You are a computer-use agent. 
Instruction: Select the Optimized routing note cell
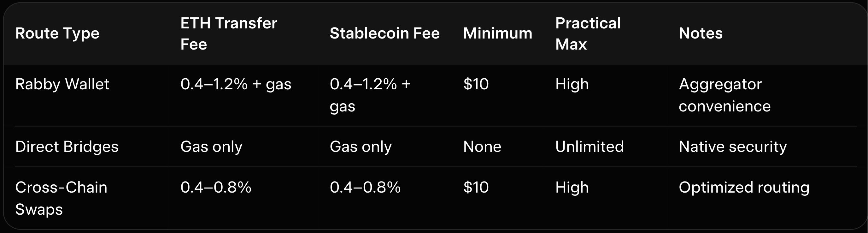pos(744,188)
